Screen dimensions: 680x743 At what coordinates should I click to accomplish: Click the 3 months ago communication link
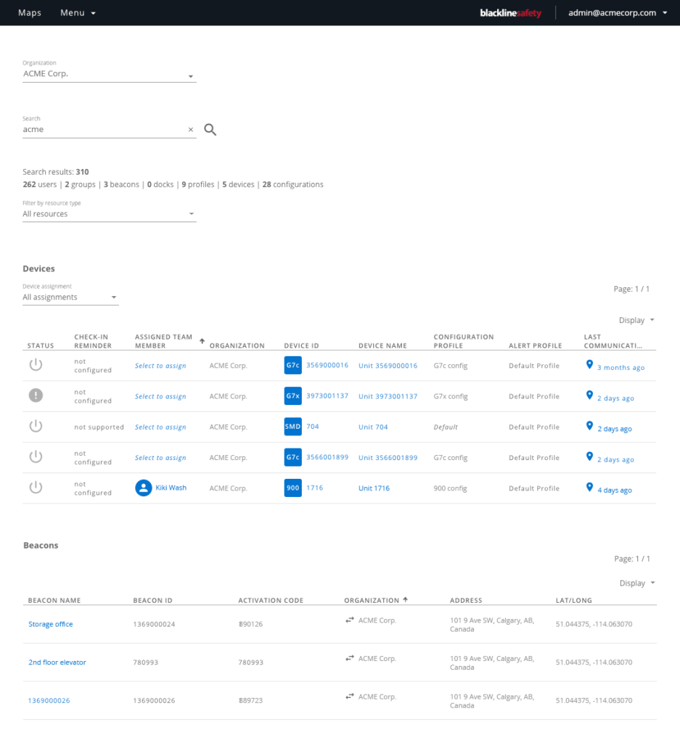point(621,367)
